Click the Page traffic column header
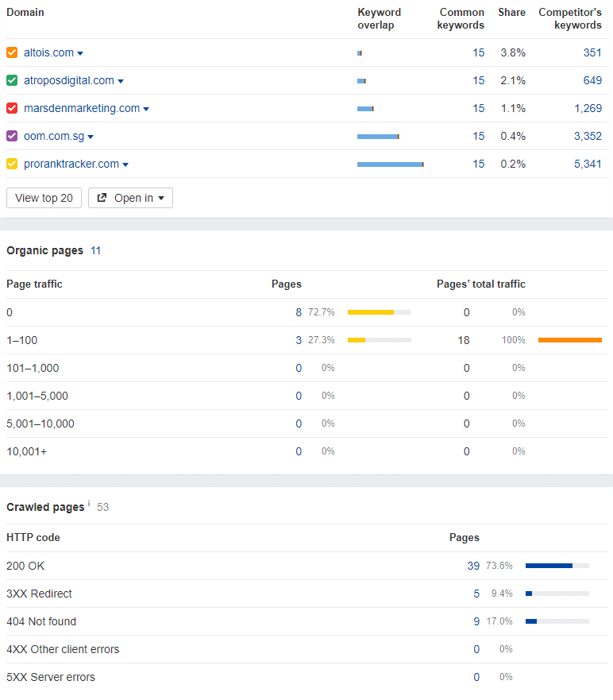 [34, 284]
